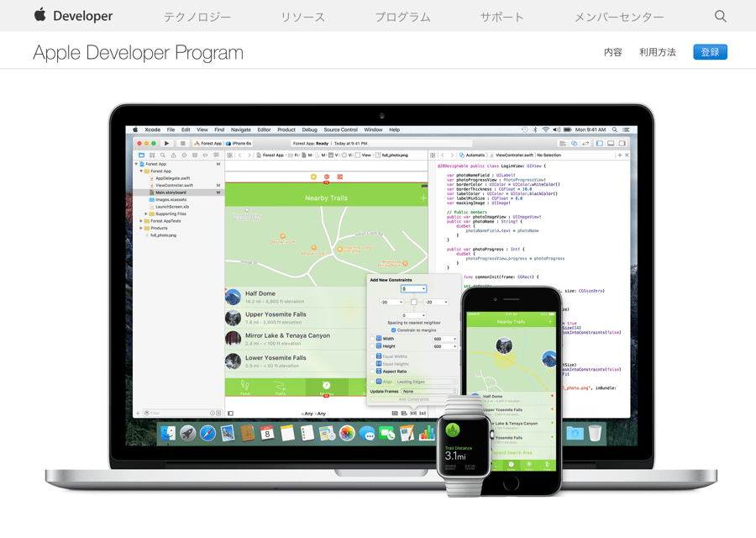Select the version editor arrows button
The height and width of the screenshot is (538, 756).
click(x=585, y=143)
